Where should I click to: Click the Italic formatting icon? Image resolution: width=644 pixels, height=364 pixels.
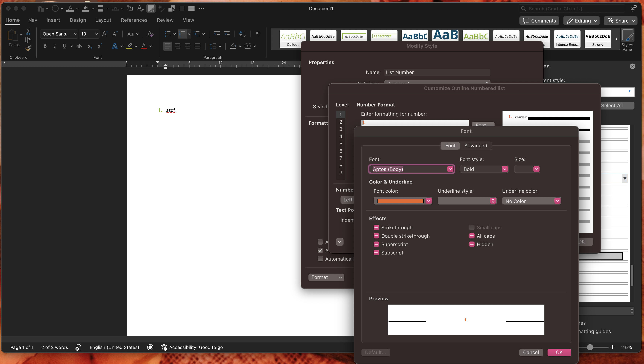click(x=55, y=46)
